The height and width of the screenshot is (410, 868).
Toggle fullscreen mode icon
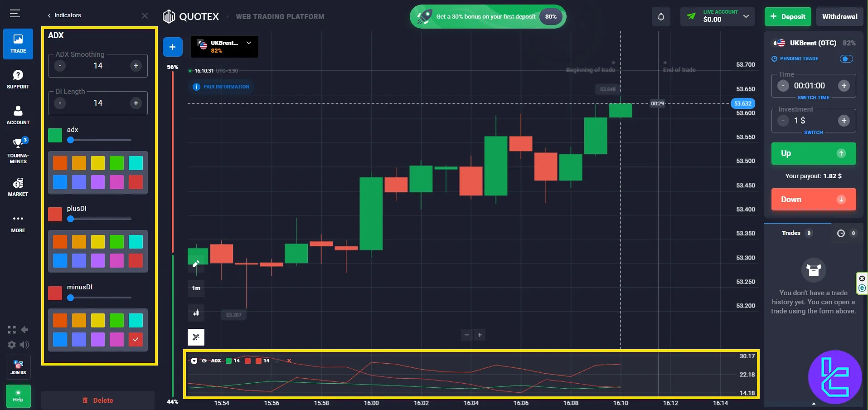12,330
